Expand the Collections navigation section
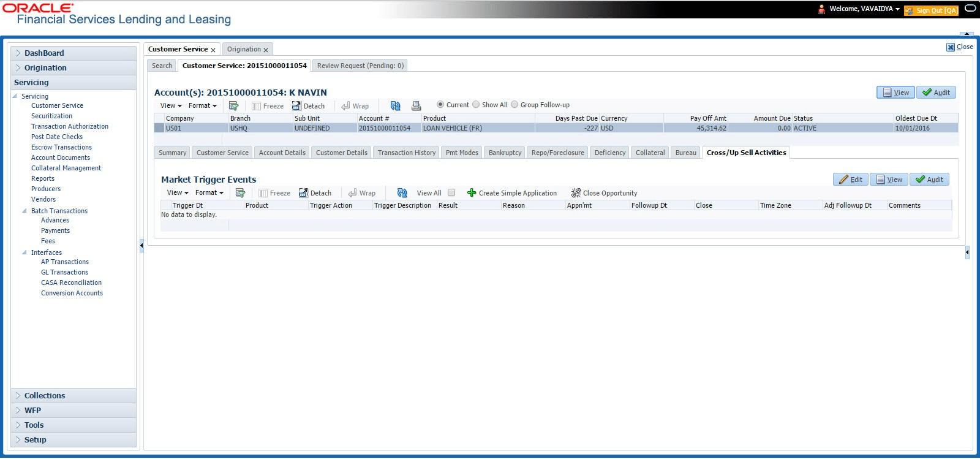The width and height of the screenshot is (980, 459). pyautogui.click(x=18, y=396)
